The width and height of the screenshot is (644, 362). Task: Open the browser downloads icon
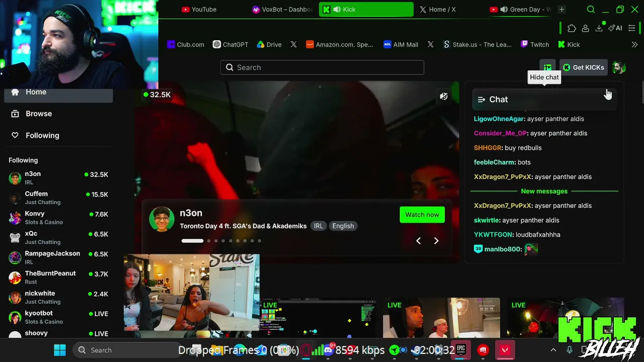(x=599, y=28)
